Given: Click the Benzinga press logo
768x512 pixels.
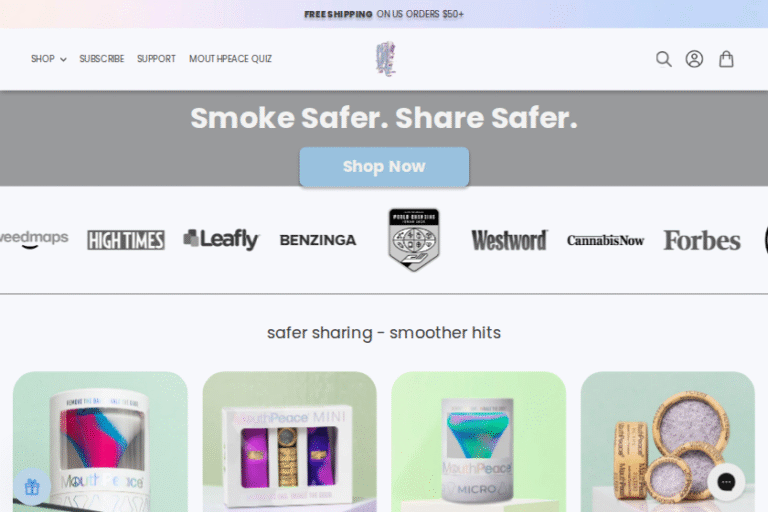Looking at the screenshot, I should [318, 240].
